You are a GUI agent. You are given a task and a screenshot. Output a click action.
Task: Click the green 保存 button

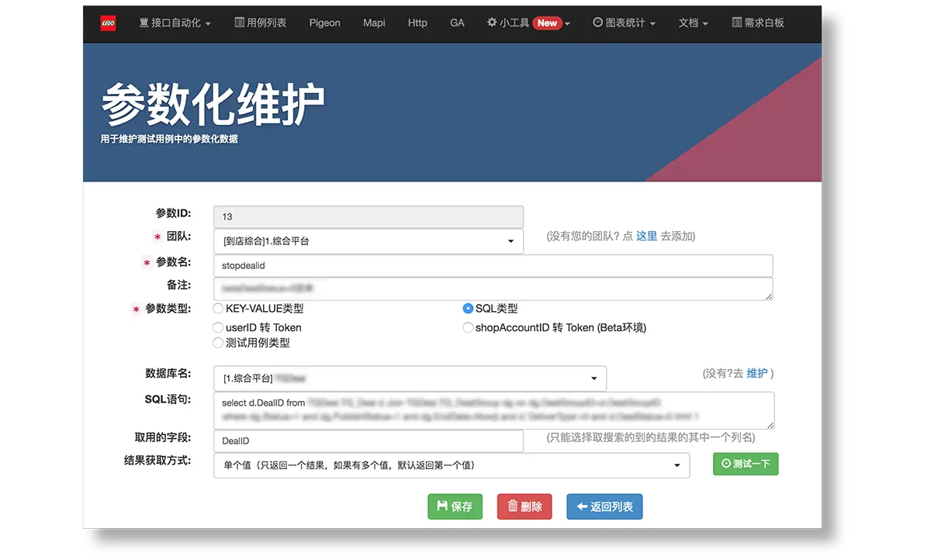tap(455, 506)
